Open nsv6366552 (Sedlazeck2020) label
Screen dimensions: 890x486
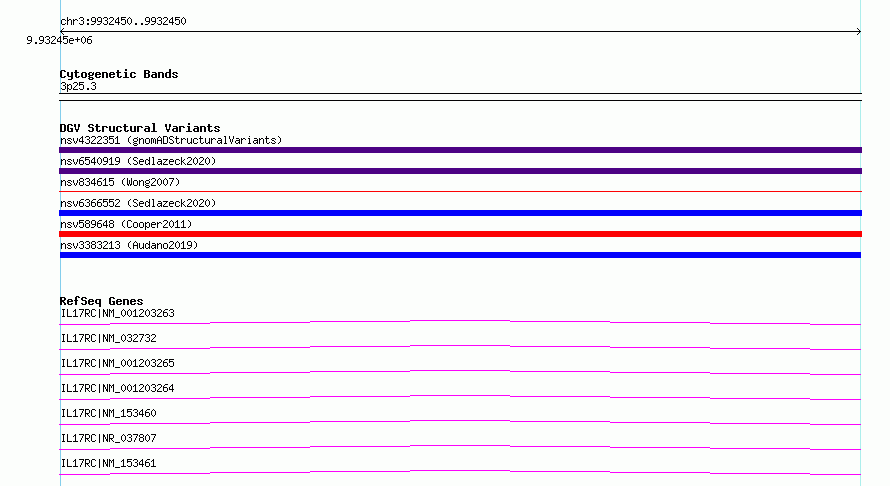(x=138, y=203)
